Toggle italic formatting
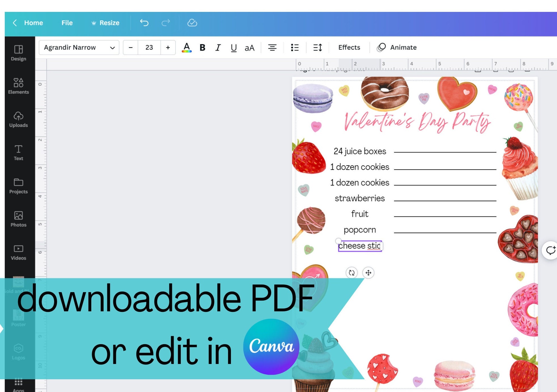Image resolution: width=557 pixels, height=392 pixels. [218, 48]
